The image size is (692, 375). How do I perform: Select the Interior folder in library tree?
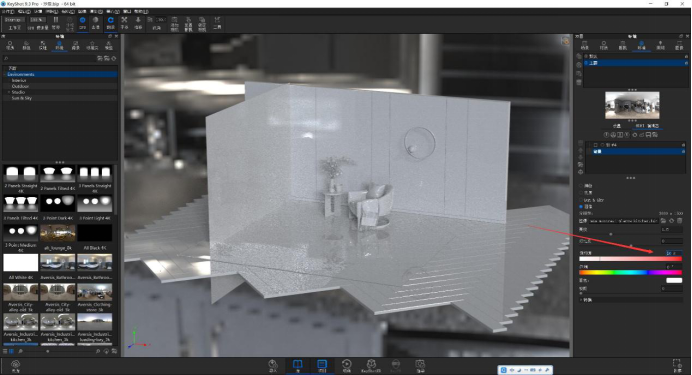(19, 80)
